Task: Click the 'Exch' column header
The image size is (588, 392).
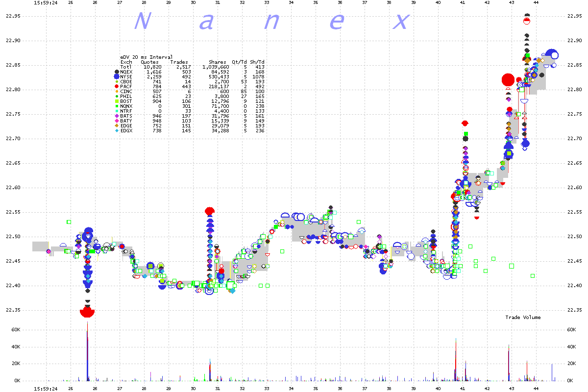Action: pyautogui.click(x=126, y=62)
